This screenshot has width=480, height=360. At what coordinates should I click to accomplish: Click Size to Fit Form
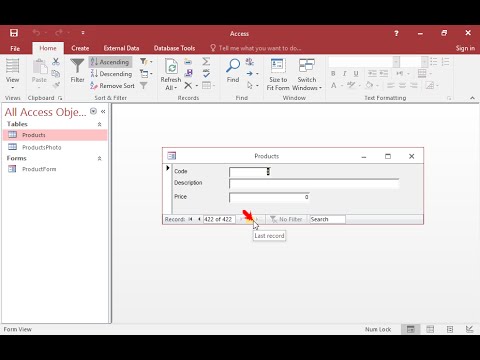(278, 75)
